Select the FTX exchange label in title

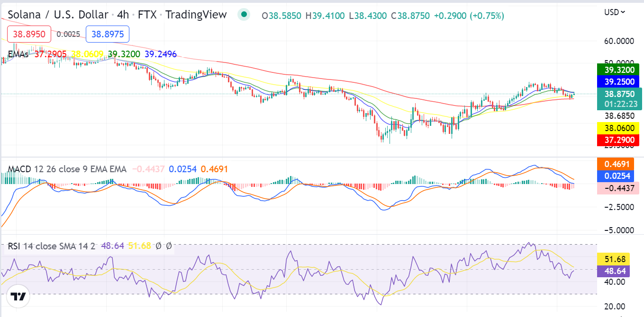point(147,15)
